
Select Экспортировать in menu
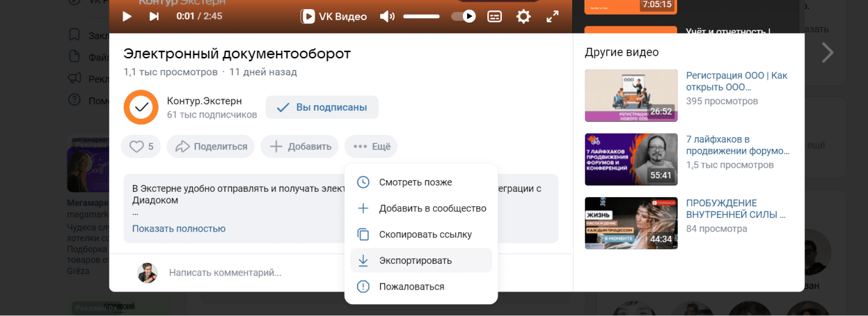pyautogui.click(x=421, y=260)
